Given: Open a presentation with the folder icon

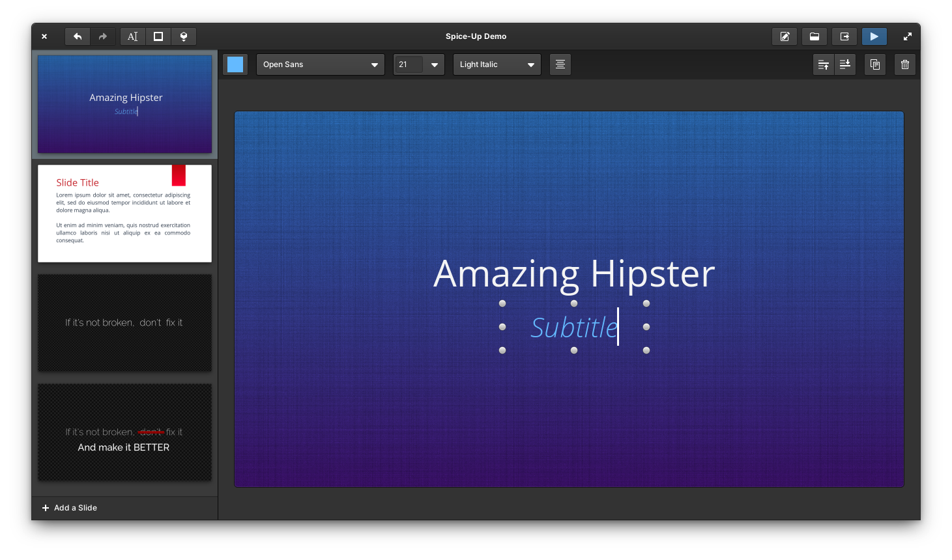Looking at the screenshot, I should pyautogui.click(x=815, y=36).
